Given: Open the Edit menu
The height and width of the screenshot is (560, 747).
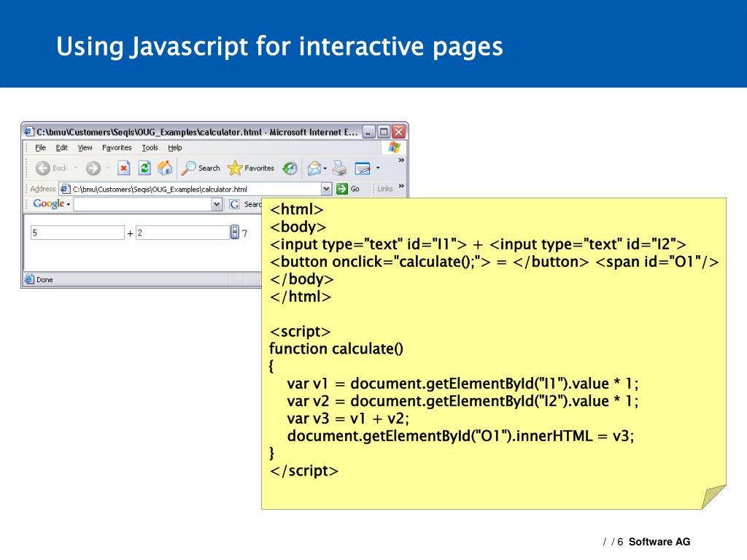Looking at the screenshot, I should (x=61, y=147).
